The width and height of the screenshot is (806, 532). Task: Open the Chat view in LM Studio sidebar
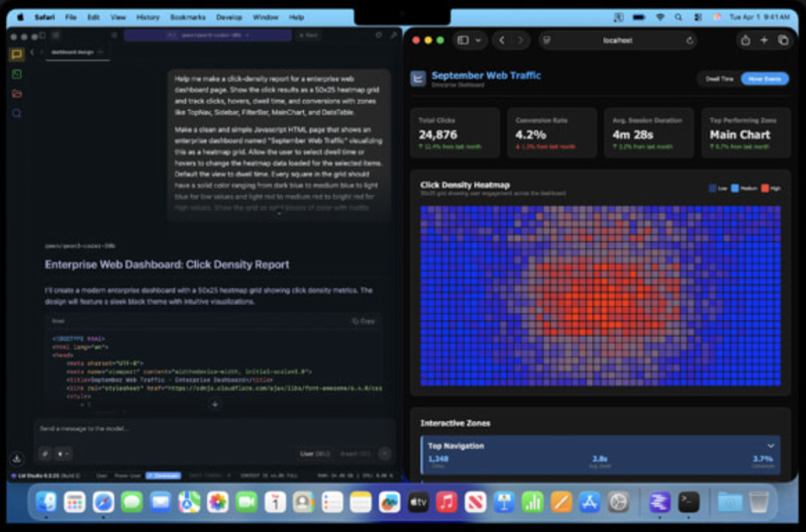point(16,54)
